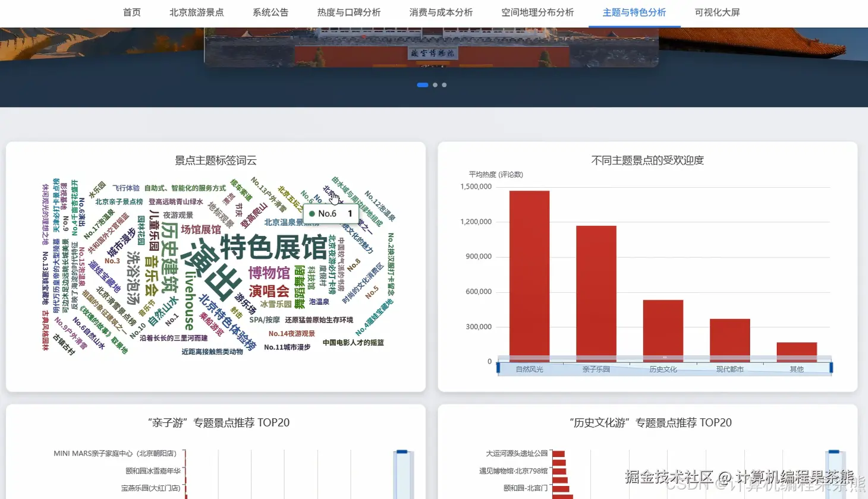View the 系统公告 section

point(271,12)
